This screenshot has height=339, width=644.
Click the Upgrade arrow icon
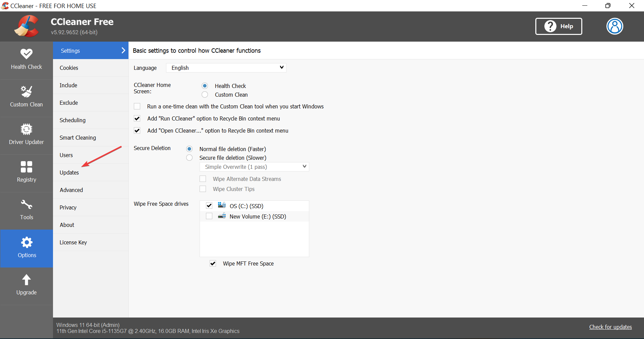coord(26,280)
